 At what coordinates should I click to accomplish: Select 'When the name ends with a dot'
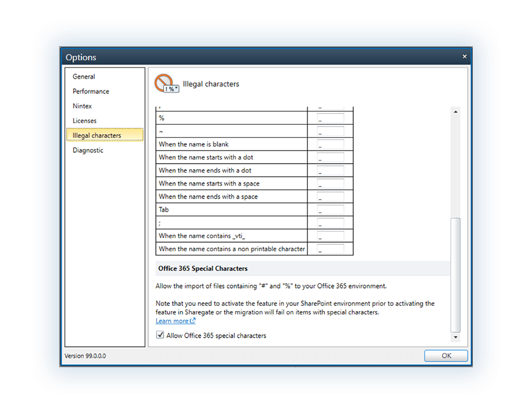click(x=205, y=170)
